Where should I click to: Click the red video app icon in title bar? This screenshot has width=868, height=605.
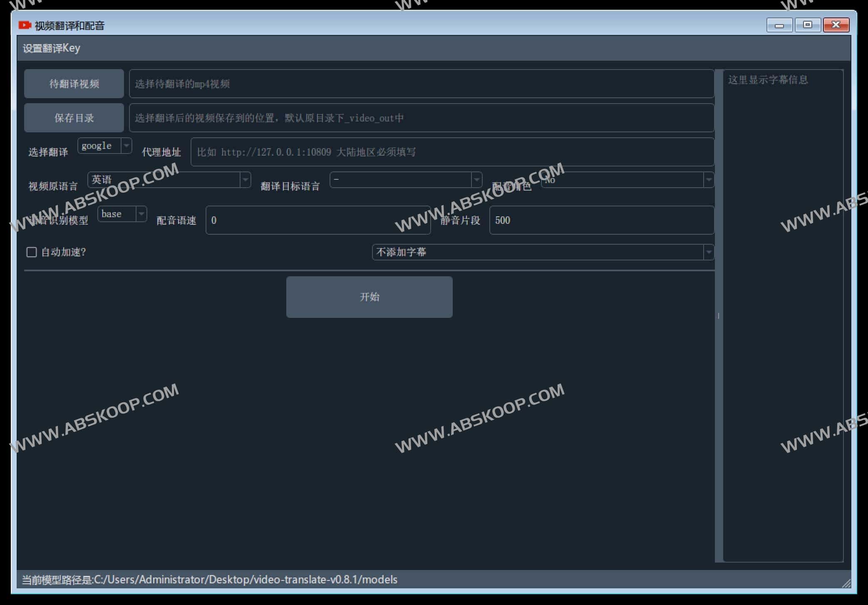pos(25,25)
